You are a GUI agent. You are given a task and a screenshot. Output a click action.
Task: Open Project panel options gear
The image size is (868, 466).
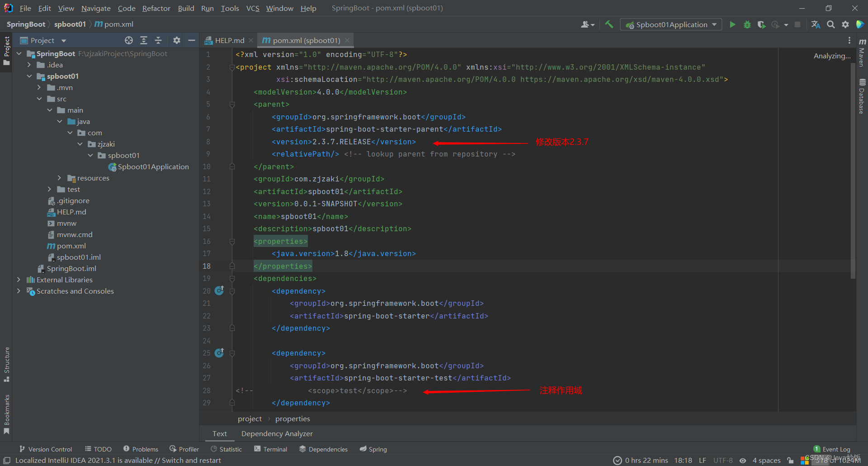click(177, 40)
